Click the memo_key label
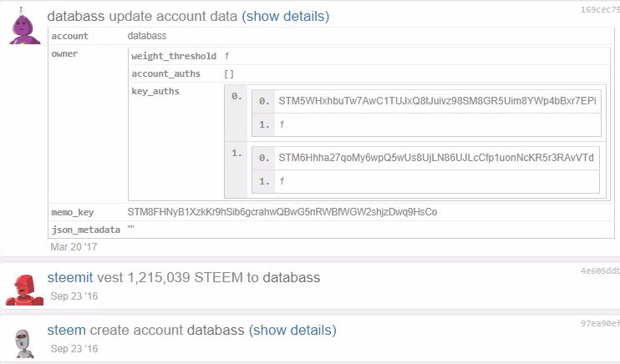 click(x=73, y=212)
